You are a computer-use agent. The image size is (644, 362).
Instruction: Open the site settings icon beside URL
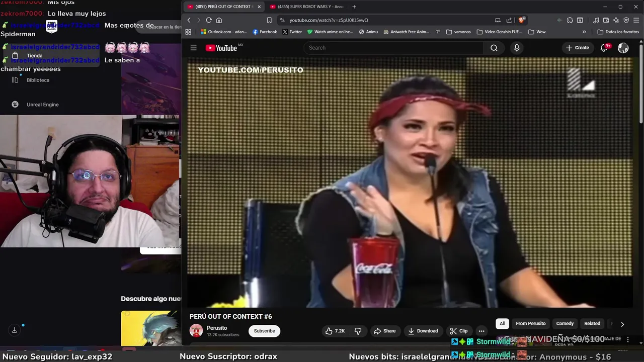click(282, 20)
